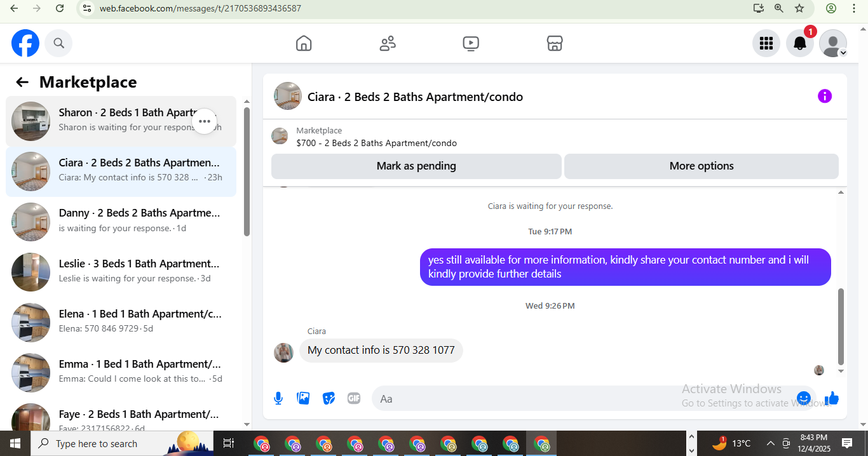Open the nine-dot Menu grid
Screen dimensions: 868x456
coord(766,43)
